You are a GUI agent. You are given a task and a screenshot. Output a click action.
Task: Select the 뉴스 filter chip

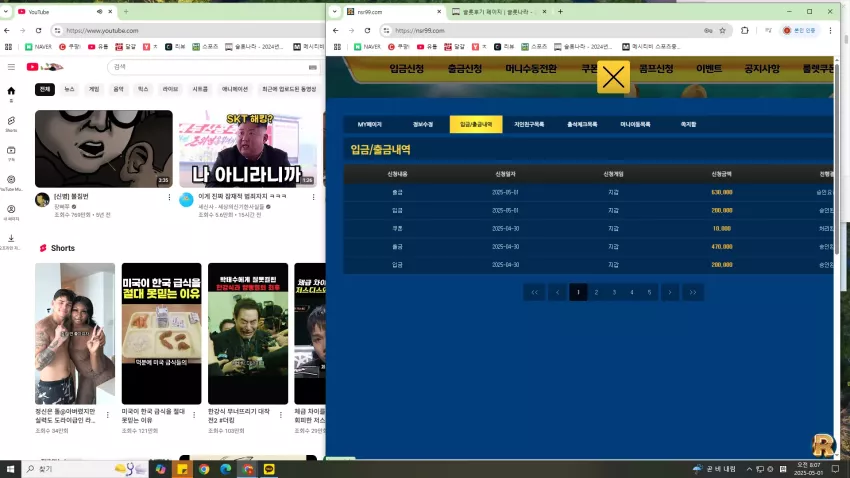[69, 89]
